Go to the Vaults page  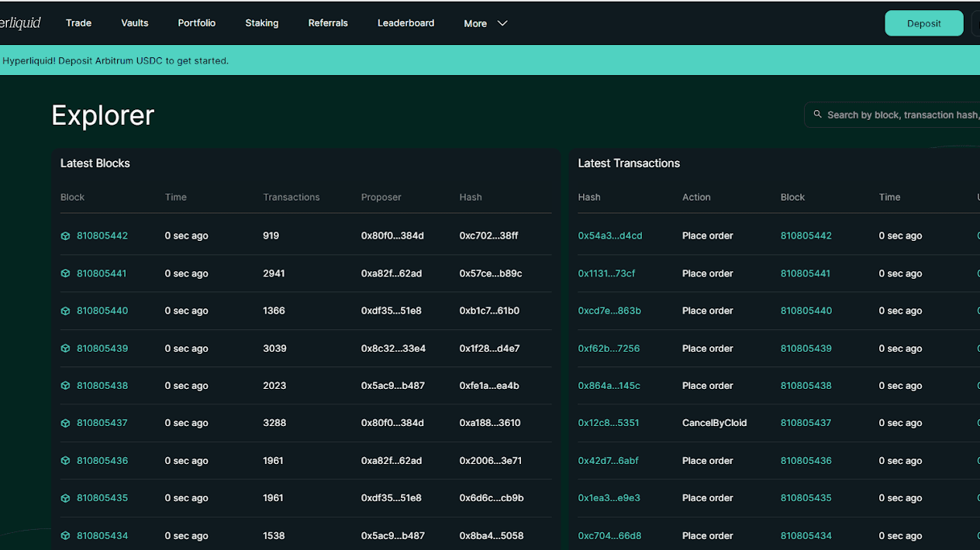[x=134, y=23]
